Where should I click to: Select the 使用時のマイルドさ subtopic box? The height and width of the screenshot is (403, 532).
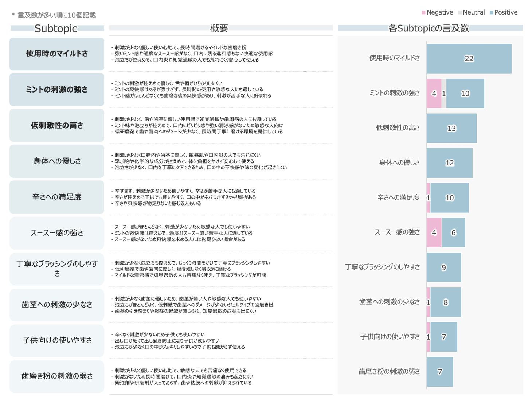point(57,54)
